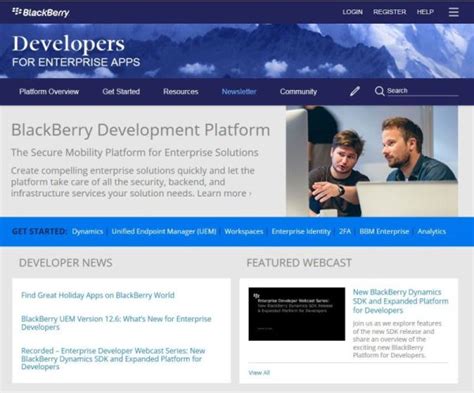Click into the Search input field
This screenshot has width=474, height=393.
pyautogui.click(x=423, y=91)
